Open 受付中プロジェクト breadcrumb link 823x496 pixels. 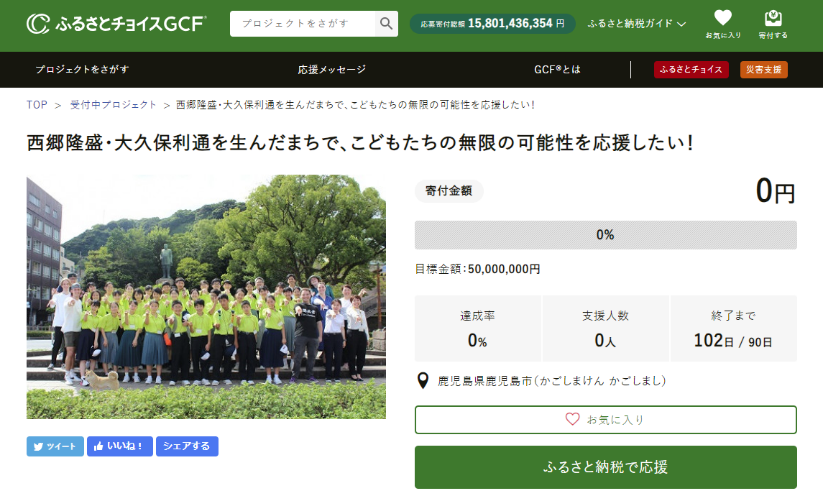click(113, 104)
